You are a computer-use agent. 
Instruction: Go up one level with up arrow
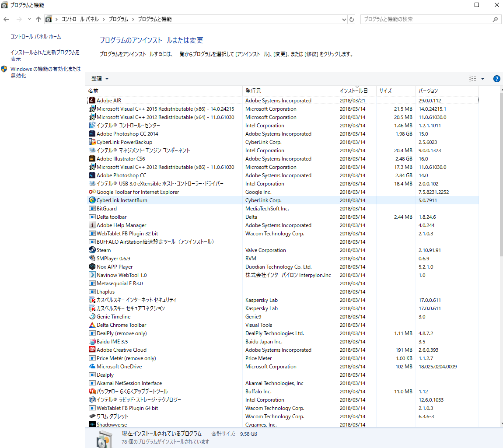38,19
